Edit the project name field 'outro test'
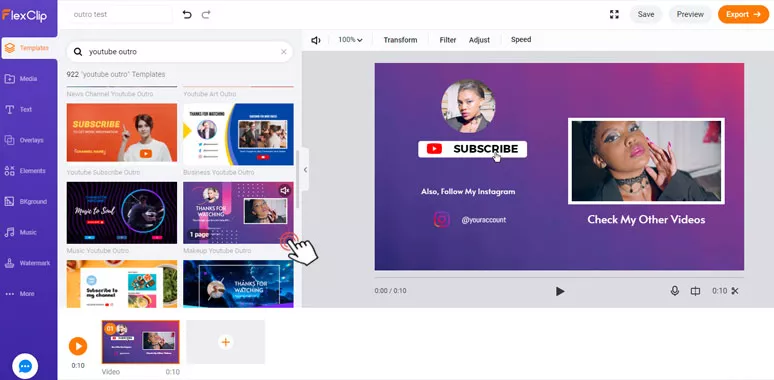774x380 pixels. click(x=120, y=14)
